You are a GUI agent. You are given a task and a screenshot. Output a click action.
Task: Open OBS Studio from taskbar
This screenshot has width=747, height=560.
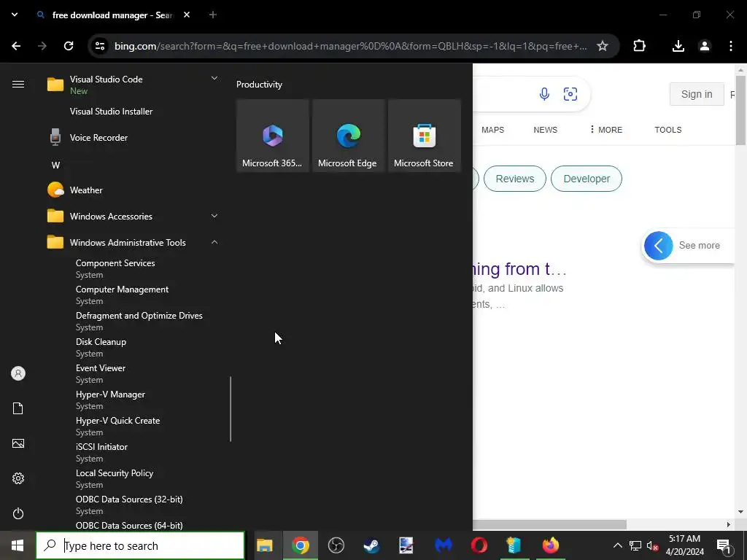(336, 545)
